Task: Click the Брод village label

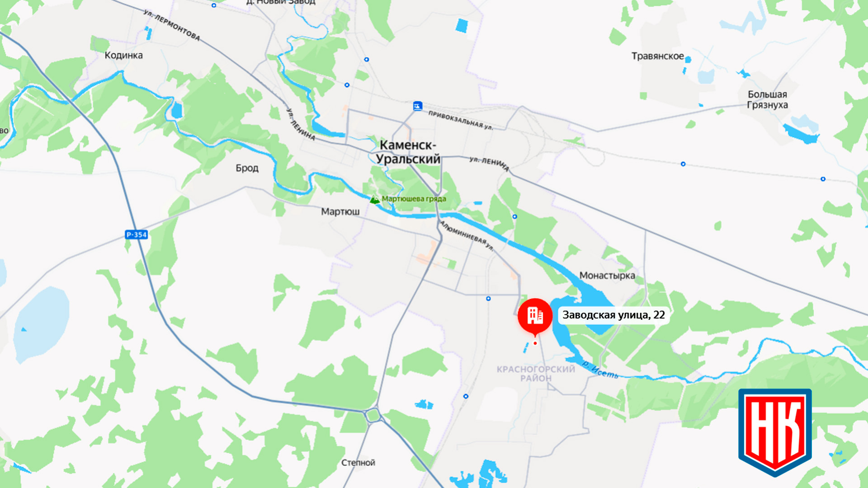Action: pos(247,168)
